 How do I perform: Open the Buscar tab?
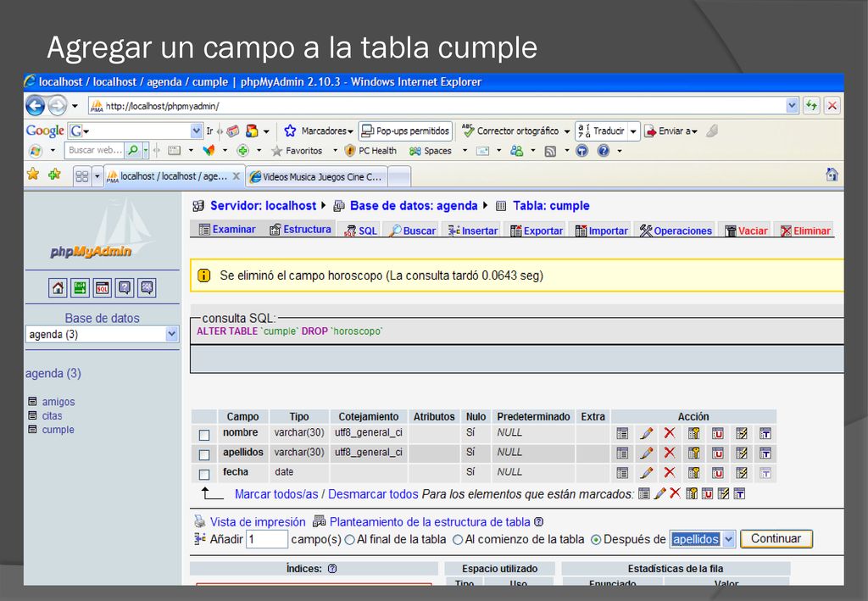[x=413, y=231]
